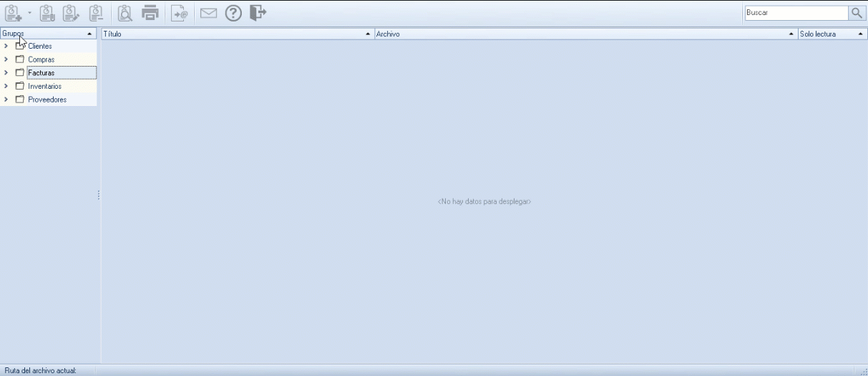Click inside the Buscar search field
Screen dimensions: 868x376
[x=795, y=13]
